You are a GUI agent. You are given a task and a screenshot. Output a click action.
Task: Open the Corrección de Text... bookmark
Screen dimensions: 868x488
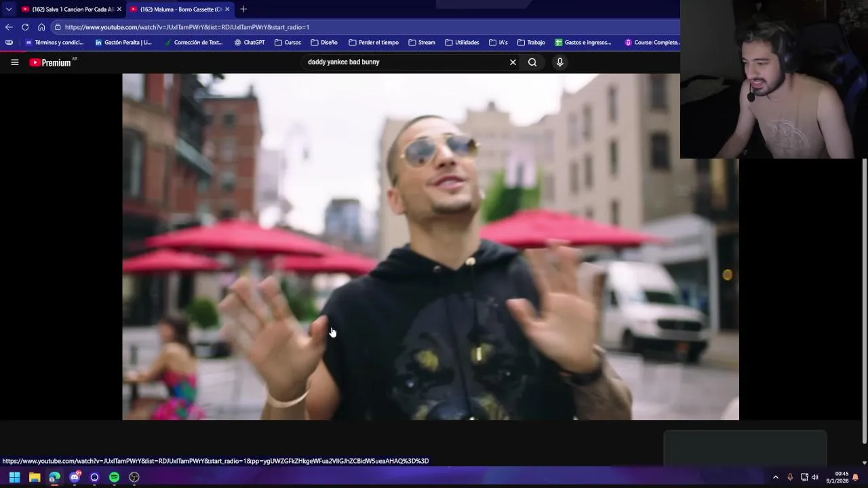click(193, 43)
